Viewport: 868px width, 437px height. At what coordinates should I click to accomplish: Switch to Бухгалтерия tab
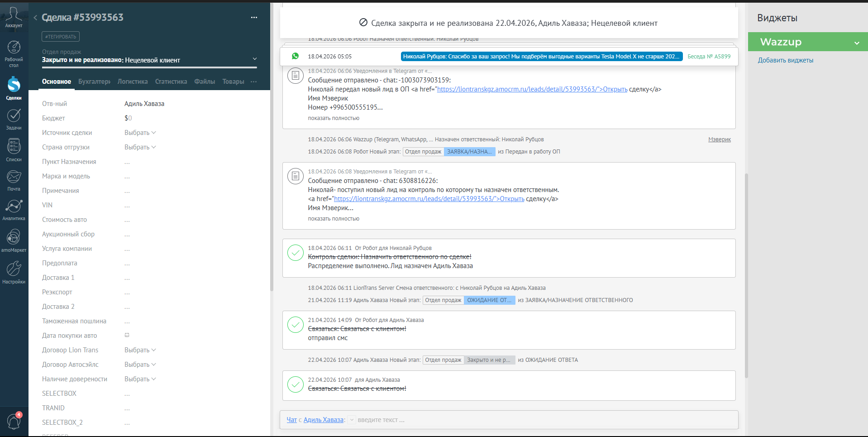click(x=94, y=82)
